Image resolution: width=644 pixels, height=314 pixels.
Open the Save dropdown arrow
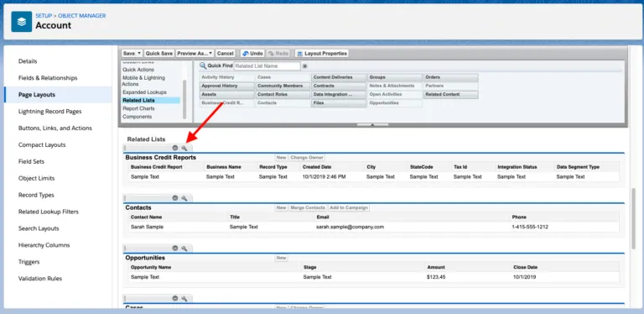click(x=139, y=54)
